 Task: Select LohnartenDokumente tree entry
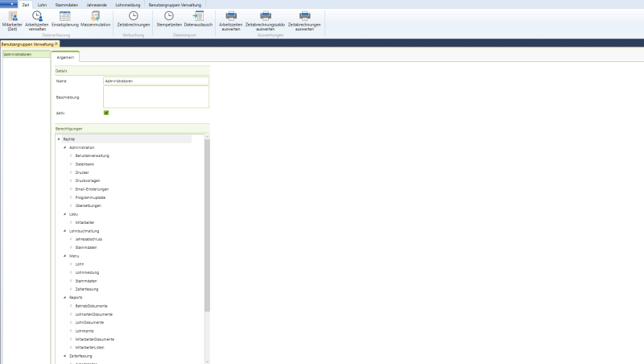click(94, 314)
